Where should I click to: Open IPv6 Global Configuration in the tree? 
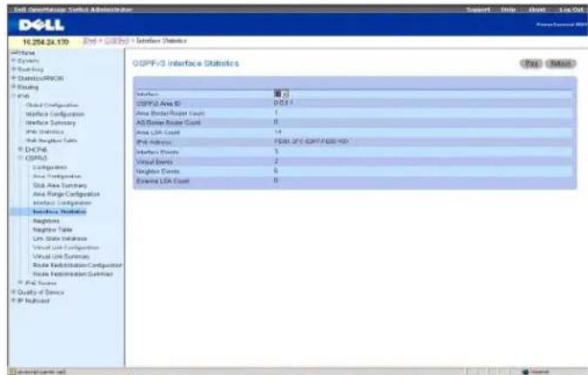52,105
